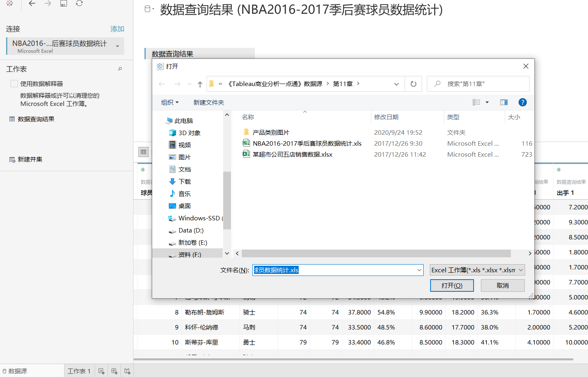Sort by 大小 column header
This screenshot has width=588, height=377.
point(514,117)
